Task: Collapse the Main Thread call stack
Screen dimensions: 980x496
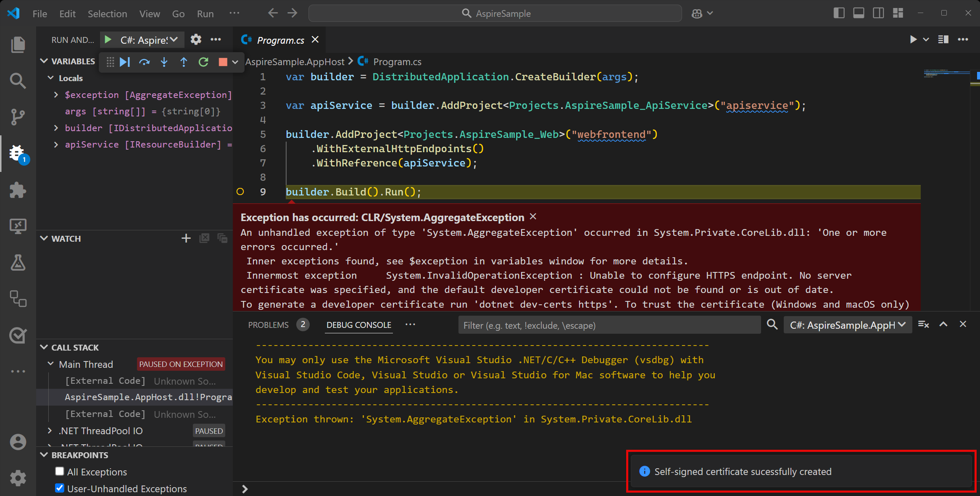Action: [51, 364]
